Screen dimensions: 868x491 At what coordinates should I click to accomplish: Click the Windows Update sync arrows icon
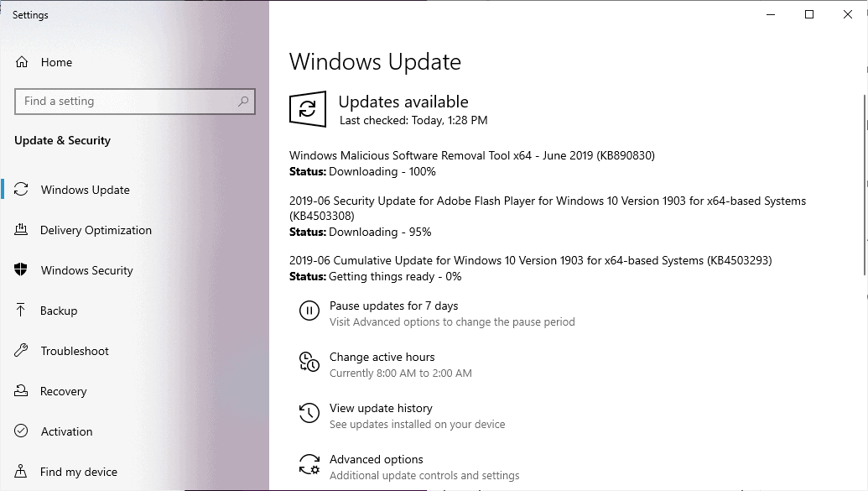click(21, 190)
